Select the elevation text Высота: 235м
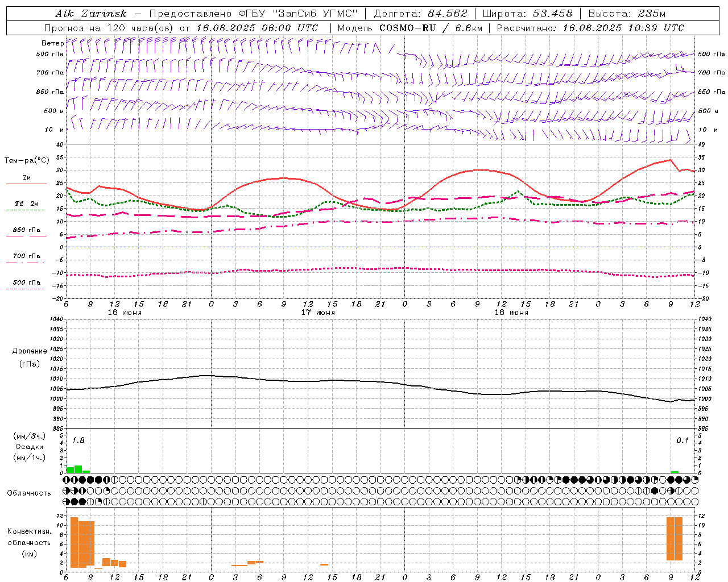The height and width of the screenshot is (582, 728). (x=627, y=14)
